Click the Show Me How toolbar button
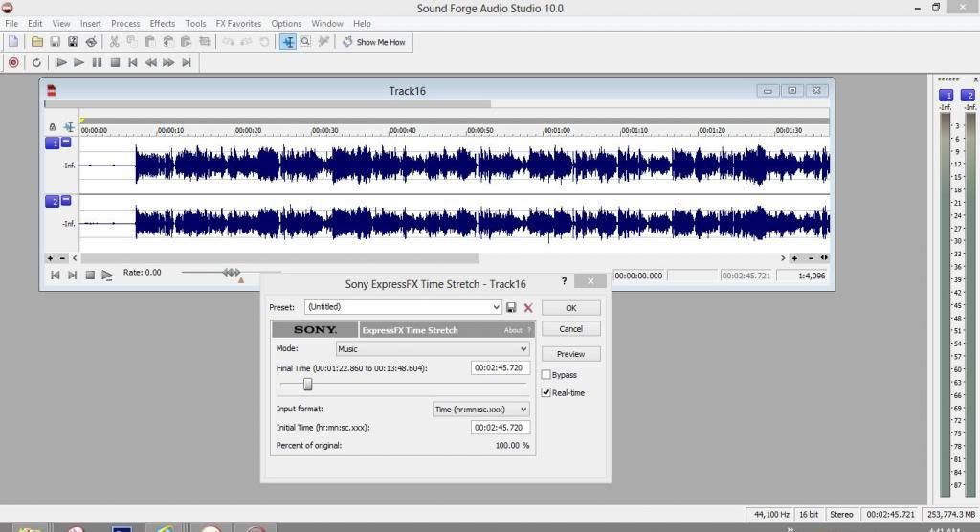The height and width of the screenshot is (532, 980). 374,42
